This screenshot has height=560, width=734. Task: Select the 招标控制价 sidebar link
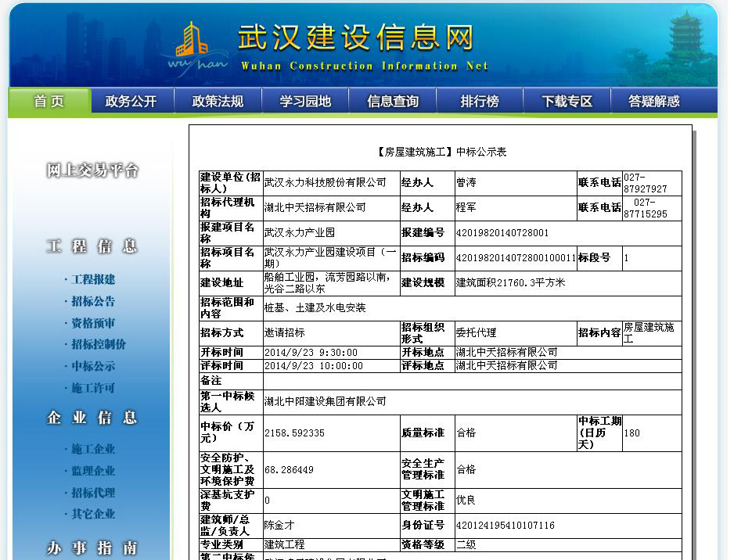coord(98,344)
